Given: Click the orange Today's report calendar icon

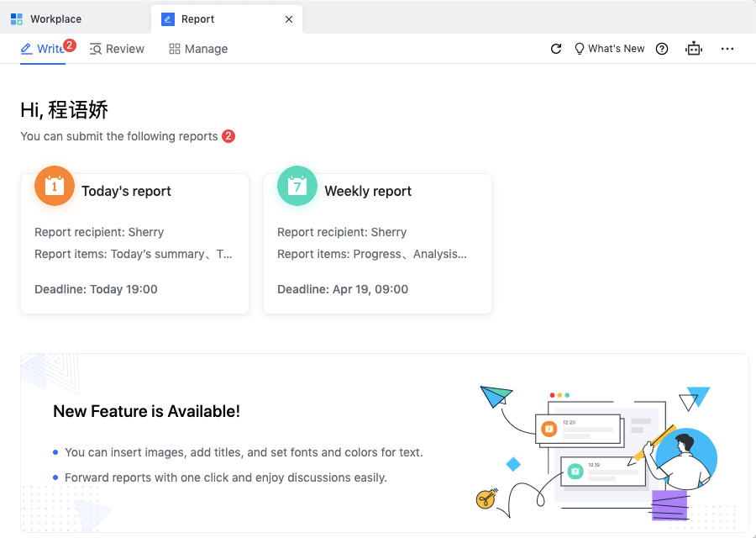Looking at the screenshot, I should (55, 186).
